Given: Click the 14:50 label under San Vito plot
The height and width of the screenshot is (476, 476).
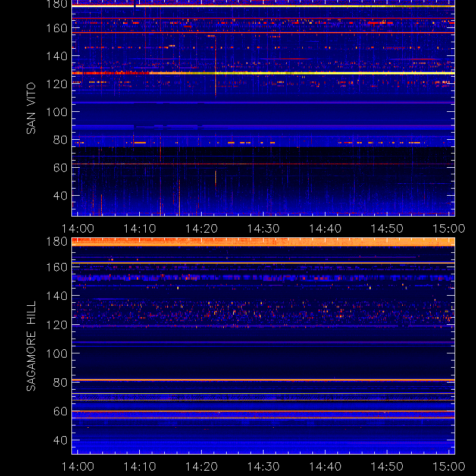Looking at the screenshot, I should 387,228.
